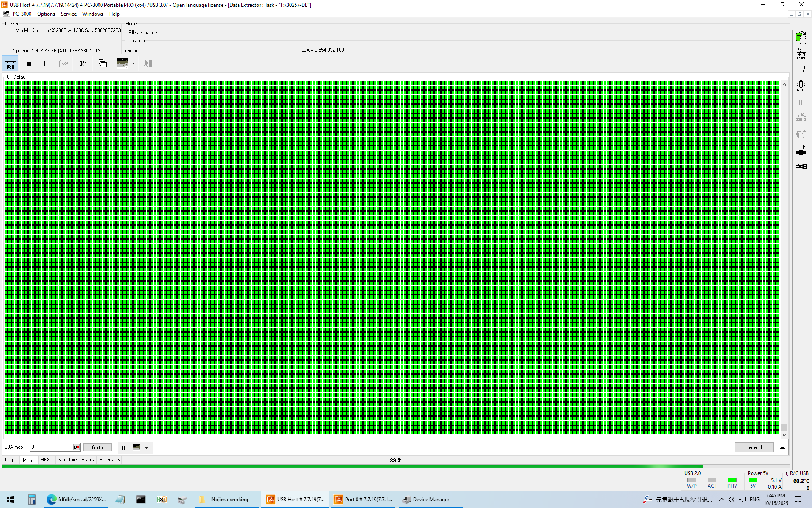Click the green disk copy icon

click(801, 37)
